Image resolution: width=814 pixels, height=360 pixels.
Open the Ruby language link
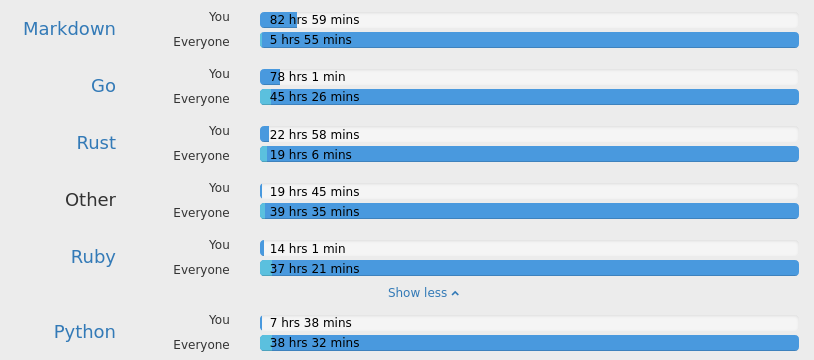click(93, 257)
